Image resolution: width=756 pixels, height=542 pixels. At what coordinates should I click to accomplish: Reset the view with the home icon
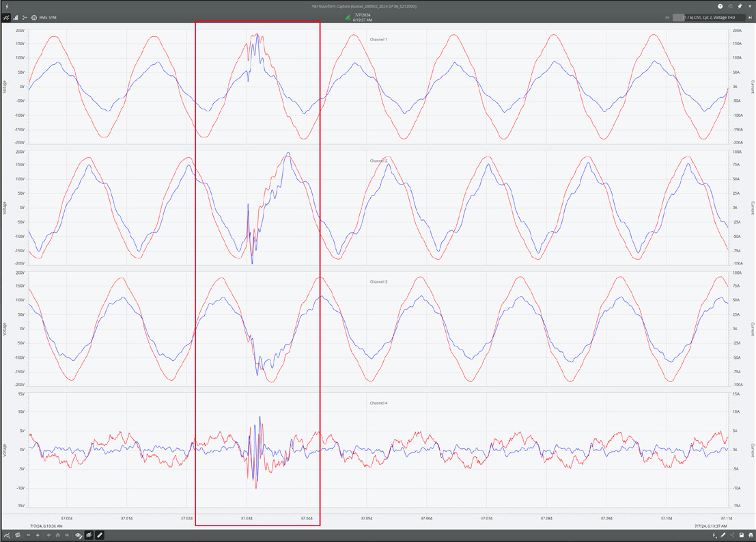(58, 535)
